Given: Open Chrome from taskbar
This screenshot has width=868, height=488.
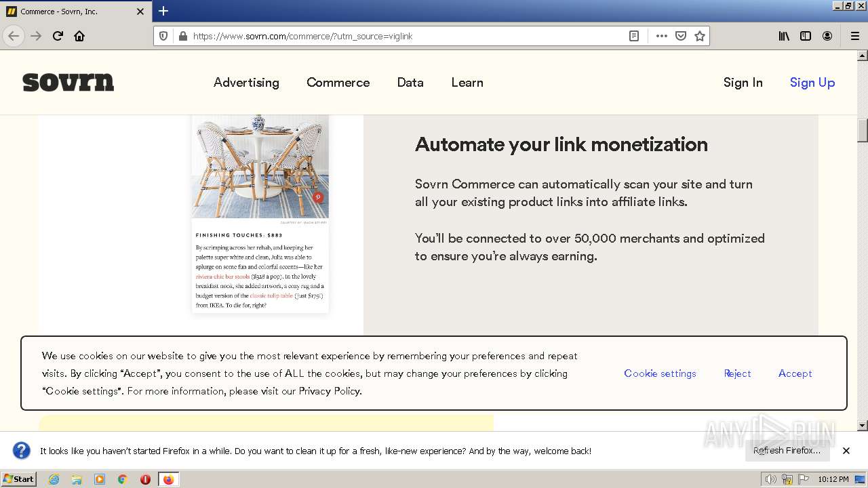Looking at the screenshot, I should tap(123, 479).
